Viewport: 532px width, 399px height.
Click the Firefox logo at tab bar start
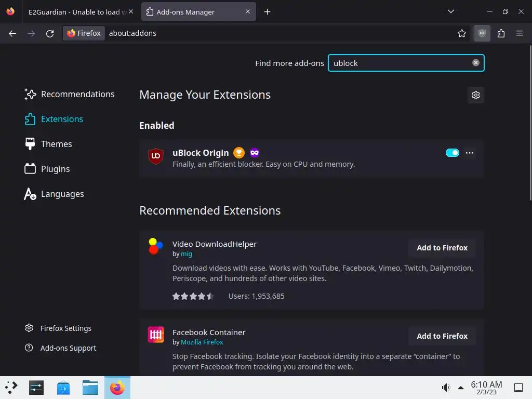(x=10, y=11)
